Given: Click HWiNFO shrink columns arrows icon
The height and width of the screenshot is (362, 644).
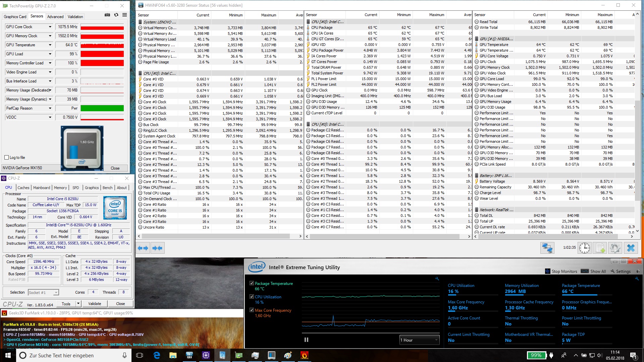Looking at the screenshot, I should point(157,248).
